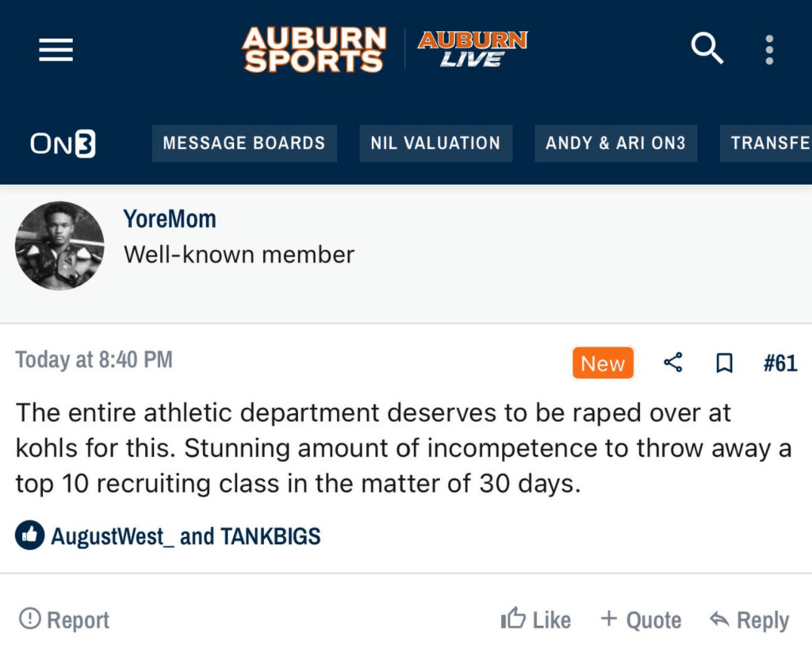Select the Andy & Ari On3 tab

615,144
